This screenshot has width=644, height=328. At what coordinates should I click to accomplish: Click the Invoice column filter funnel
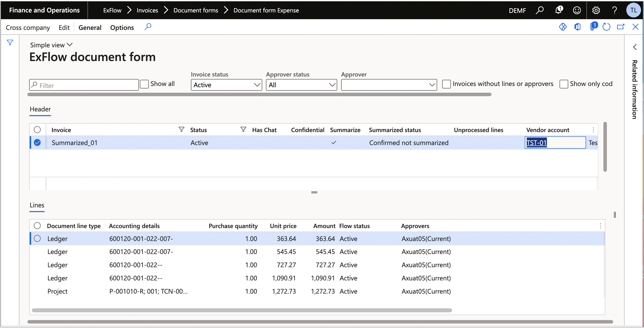click(181, 130)
